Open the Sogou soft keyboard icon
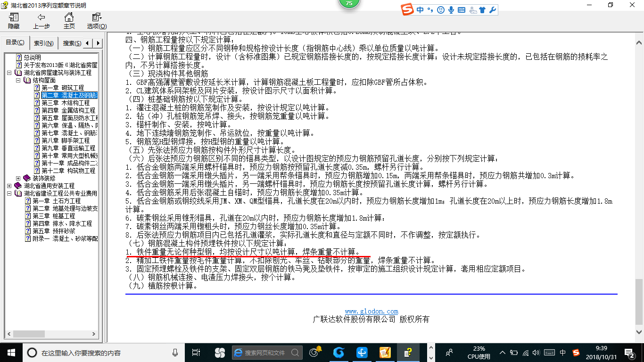The height and width of the screenshot is (362, 644). click(462, 9)
